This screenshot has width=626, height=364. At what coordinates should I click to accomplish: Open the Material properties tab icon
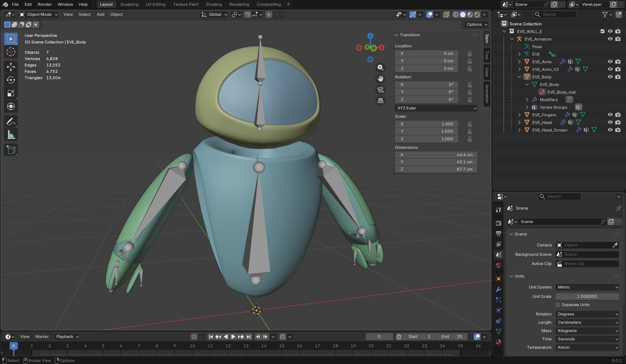(x=499, y=342)
